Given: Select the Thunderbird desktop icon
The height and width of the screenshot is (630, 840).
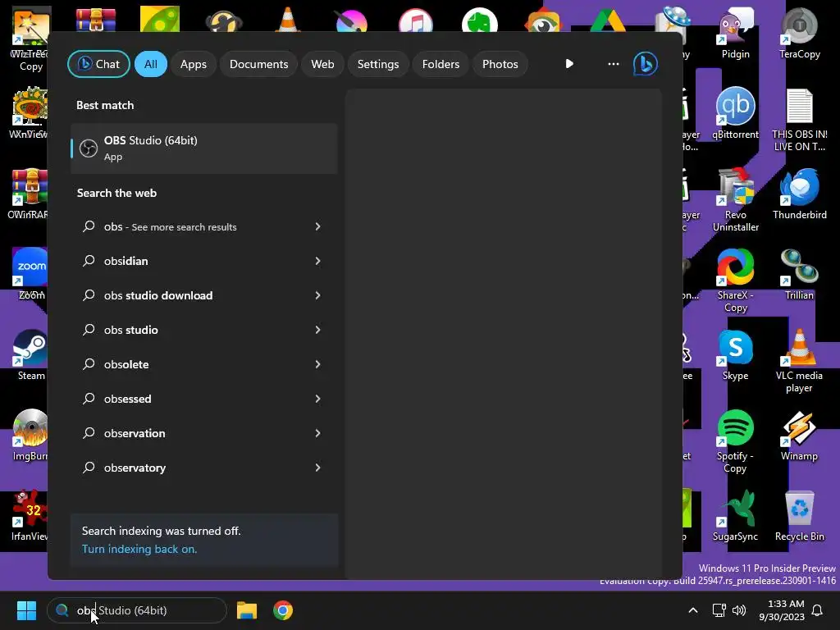Looking at the screenshot, I should [x=799, y=194].
